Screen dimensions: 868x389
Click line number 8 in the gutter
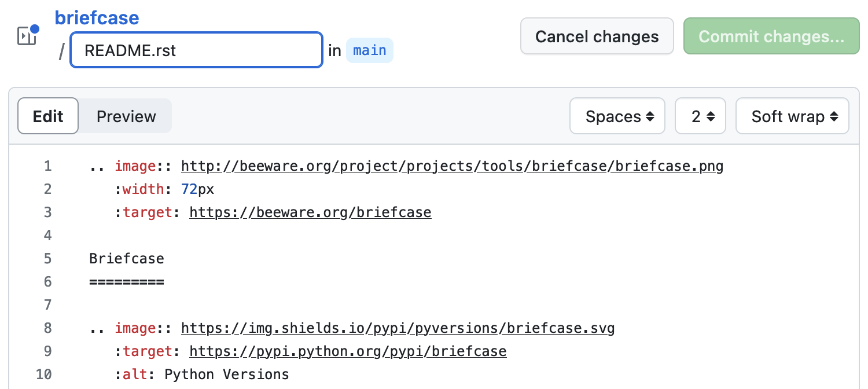[x=47, y=328]
